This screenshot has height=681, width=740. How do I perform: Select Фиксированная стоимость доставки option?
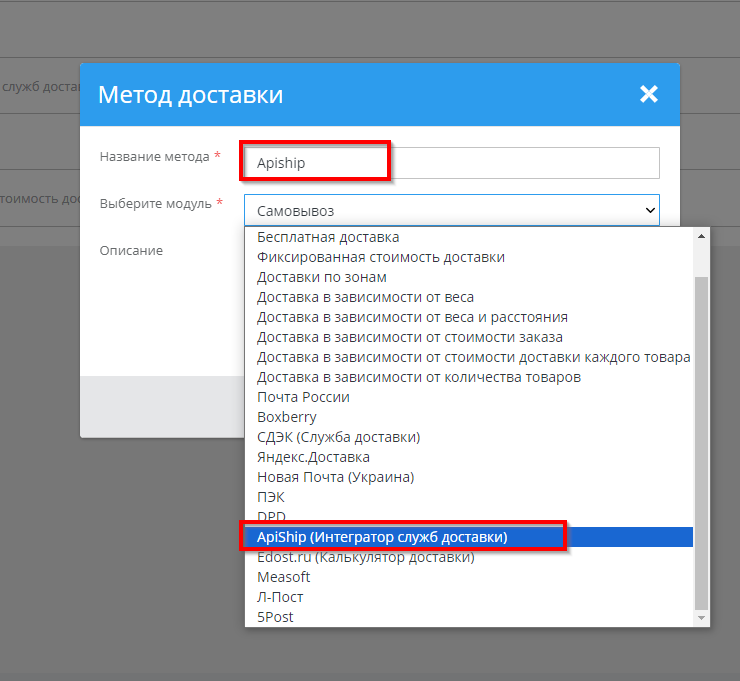pos(380,257)
